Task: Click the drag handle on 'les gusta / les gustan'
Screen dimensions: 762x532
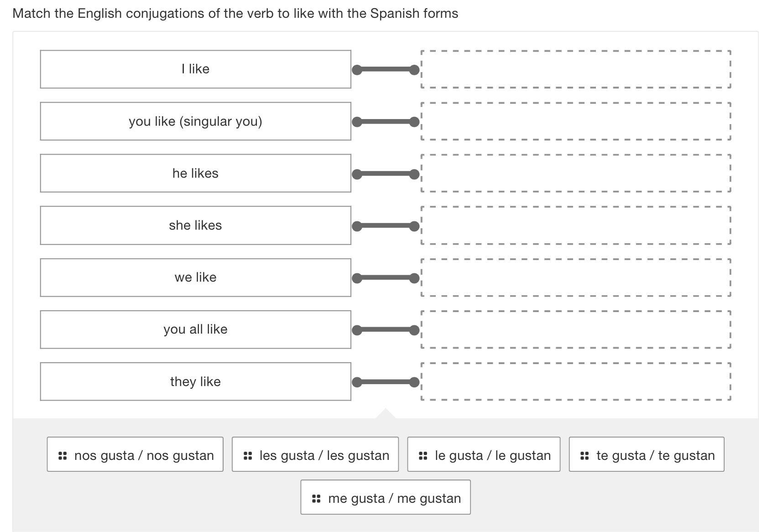Action: click(248, 454)
